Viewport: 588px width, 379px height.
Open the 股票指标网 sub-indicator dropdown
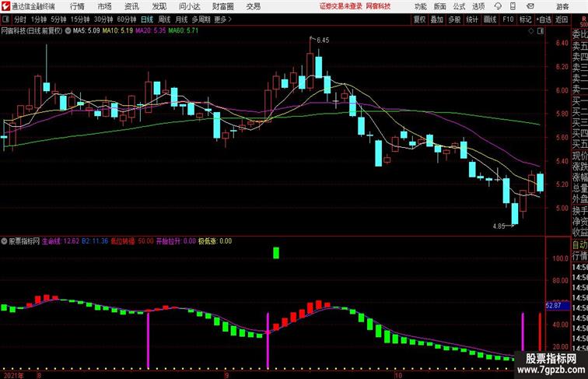click(4, 241)
